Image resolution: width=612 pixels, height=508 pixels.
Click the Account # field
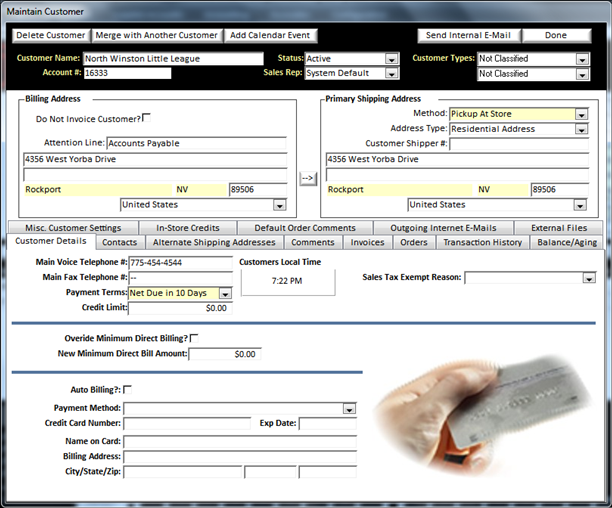click(127, 73)
